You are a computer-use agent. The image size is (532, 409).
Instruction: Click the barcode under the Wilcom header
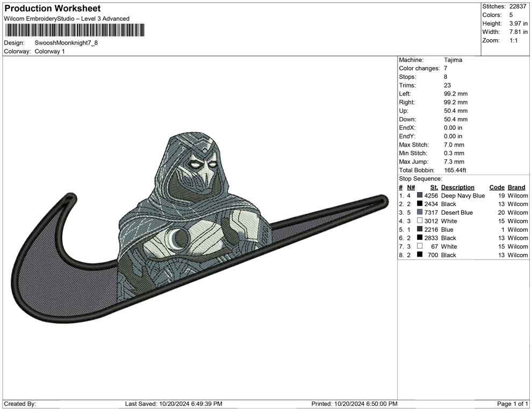point(74,30)
